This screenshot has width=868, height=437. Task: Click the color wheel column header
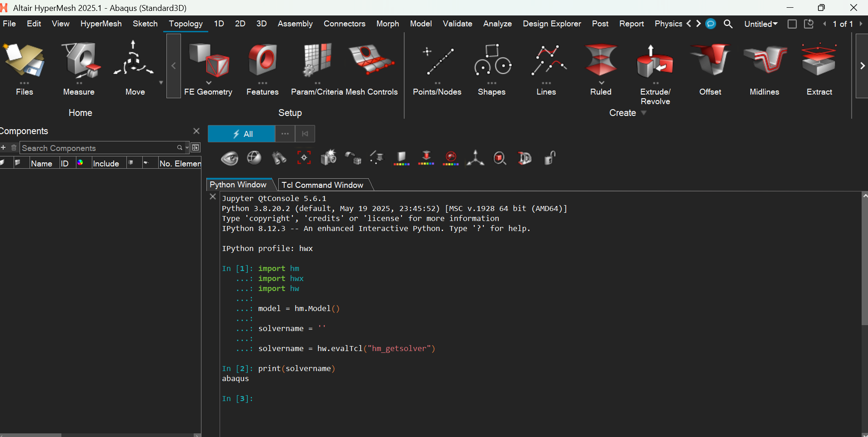click(x=80, y=162)
